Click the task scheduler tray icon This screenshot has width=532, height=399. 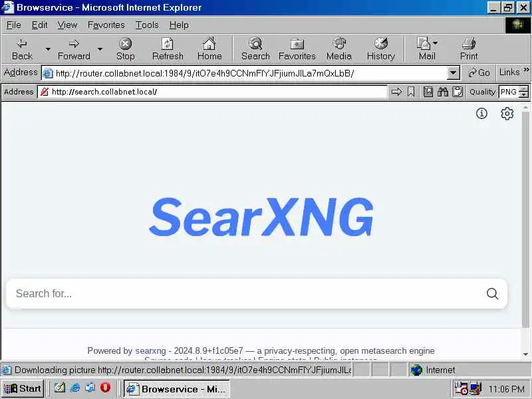coord(461,388)
